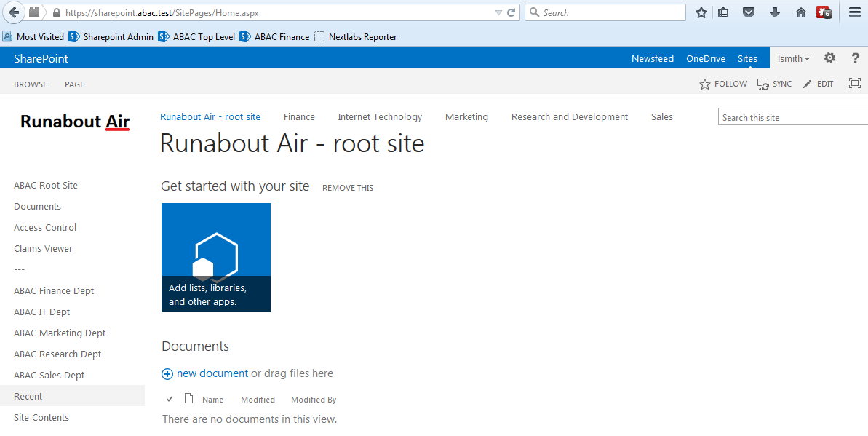Go back using the browser back arrow
Viewport: 868px width, 436px height.
pos(14,12)
